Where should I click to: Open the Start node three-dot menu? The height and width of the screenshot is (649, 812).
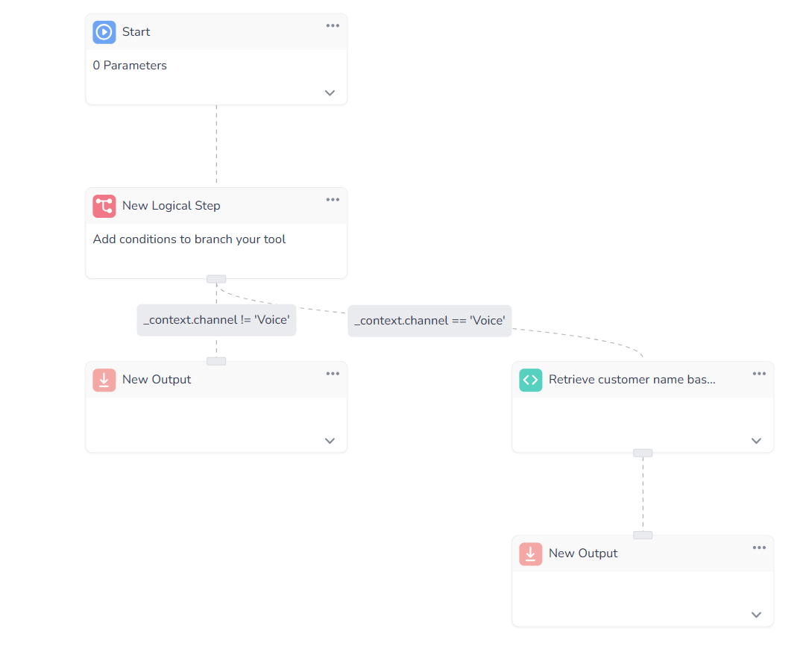click(x=333, y=26)
